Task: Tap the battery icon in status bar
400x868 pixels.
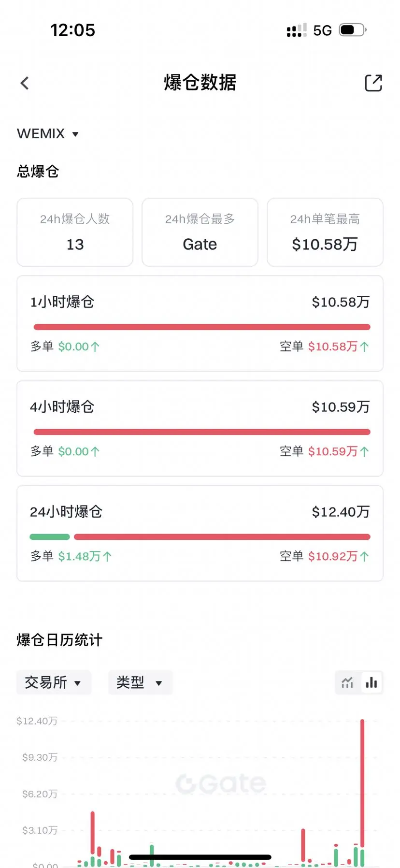Action: [353, 30]
